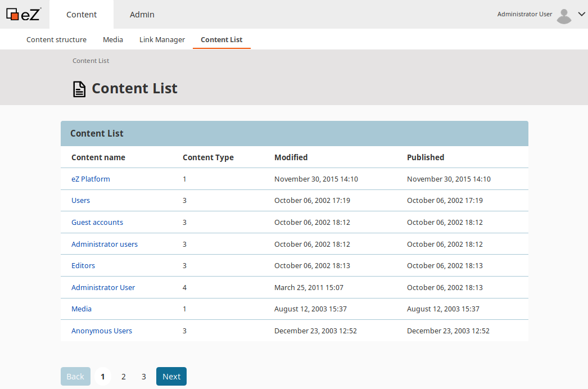View the Administrator users group
Screen dimensions: 588x389
(105, 243)
